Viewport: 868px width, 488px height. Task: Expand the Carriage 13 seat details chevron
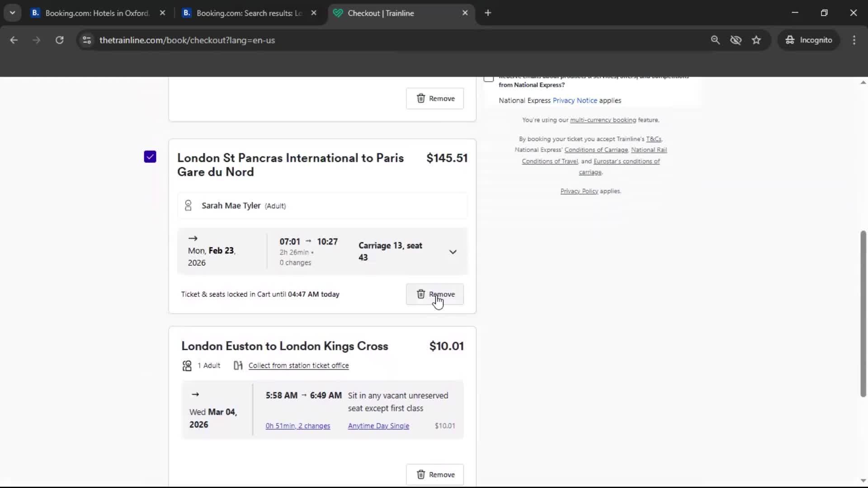(453, 252)
